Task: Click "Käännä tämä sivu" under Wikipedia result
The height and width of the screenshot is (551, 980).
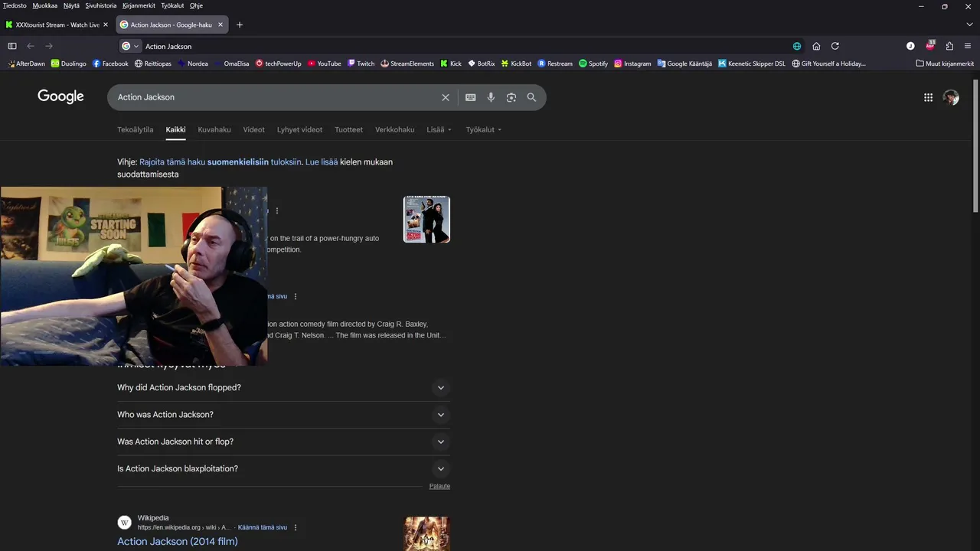Action: coord(263,527)
